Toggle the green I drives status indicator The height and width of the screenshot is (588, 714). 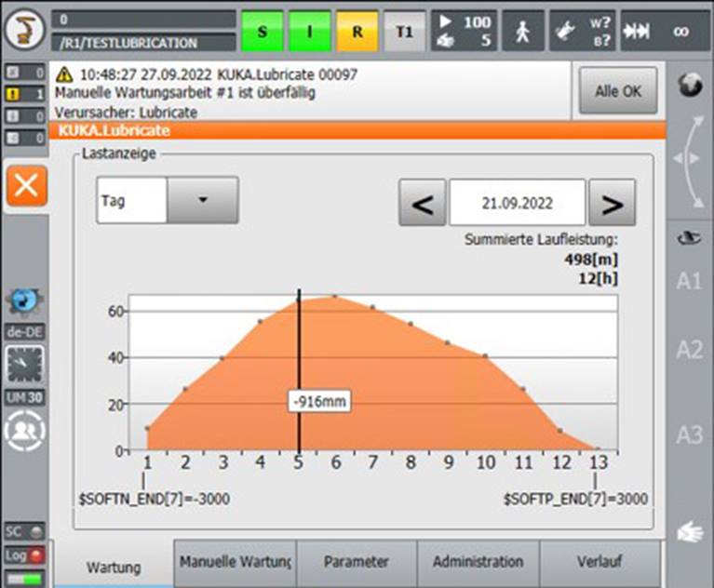point(309,31)
